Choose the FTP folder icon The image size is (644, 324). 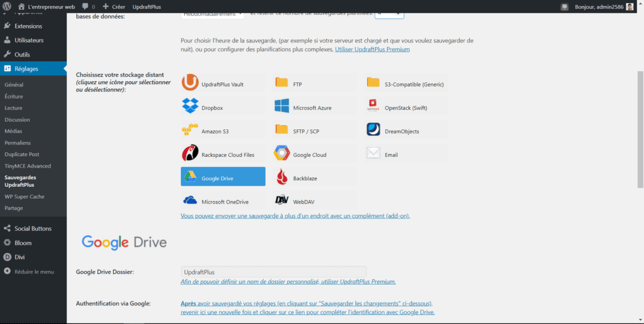pyautogui.click(x=281, y=82)
